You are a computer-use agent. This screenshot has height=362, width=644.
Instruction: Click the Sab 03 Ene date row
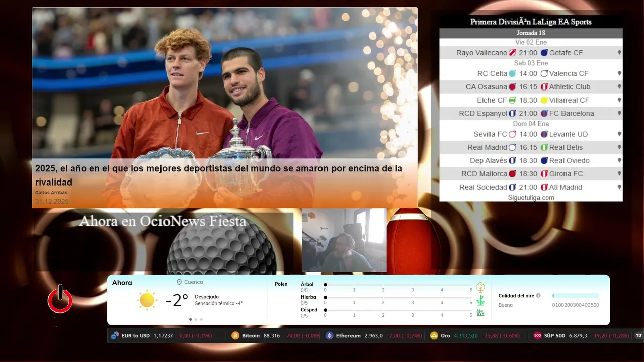[531, 63]
